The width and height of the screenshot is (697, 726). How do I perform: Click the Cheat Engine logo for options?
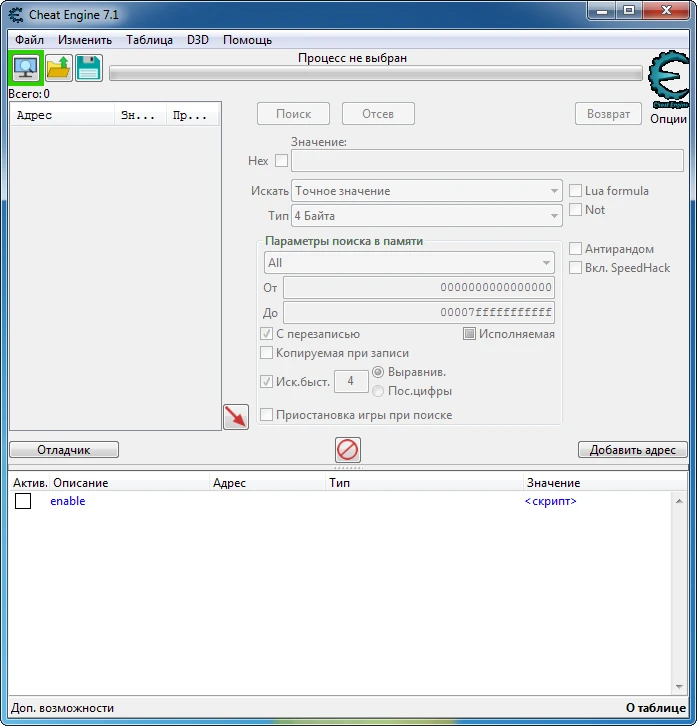point(668,79)
